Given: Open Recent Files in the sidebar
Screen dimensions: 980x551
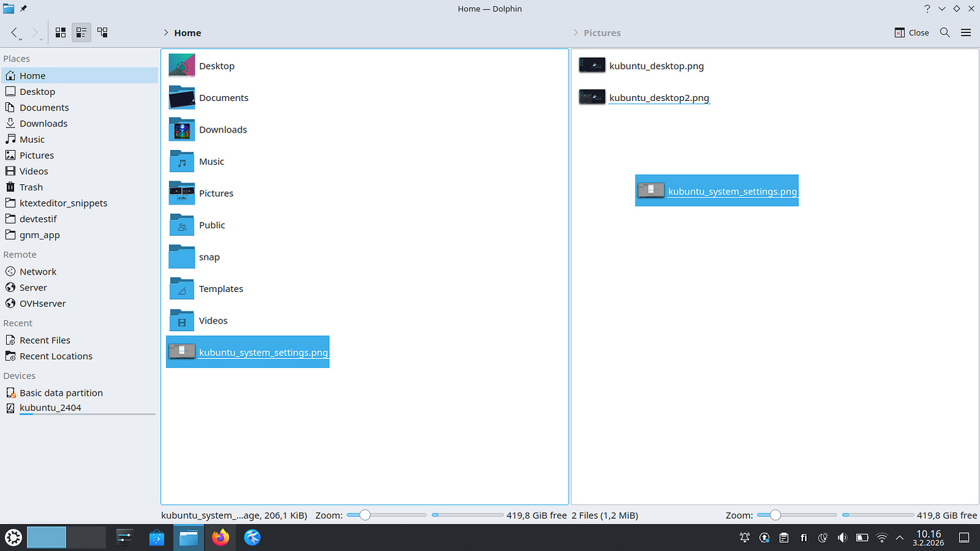Looking at the screenshot, I should coord(44,340).
